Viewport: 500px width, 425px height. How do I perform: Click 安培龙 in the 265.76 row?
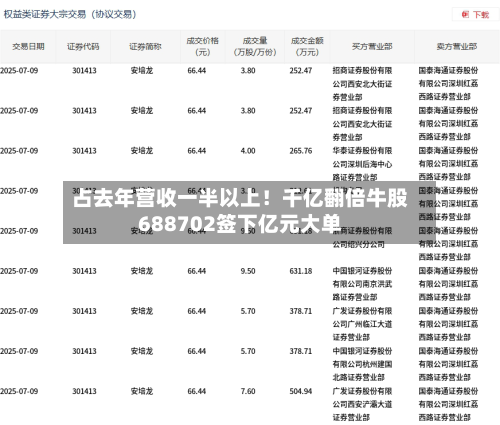pyautogui.click(x=142, y=151)
